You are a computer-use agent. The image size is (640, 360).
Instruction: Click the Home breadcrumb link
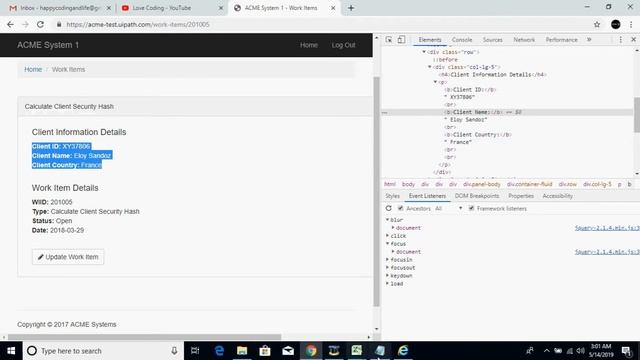point(33,69)
